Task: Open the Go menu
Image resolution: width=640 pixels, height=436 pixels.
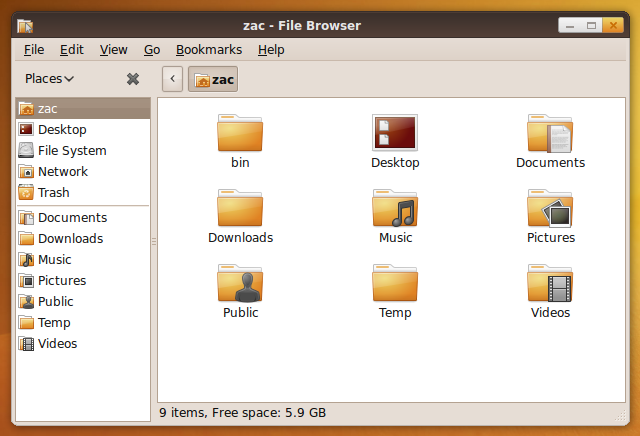Action: 152,50
